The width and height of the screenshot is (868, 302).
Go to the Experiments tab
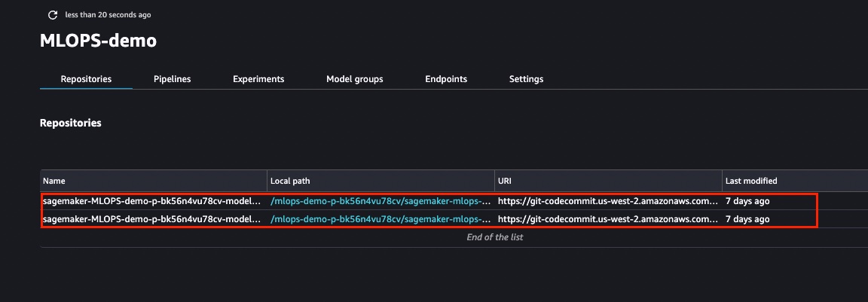pyautogui.click(x=258, y=79)
